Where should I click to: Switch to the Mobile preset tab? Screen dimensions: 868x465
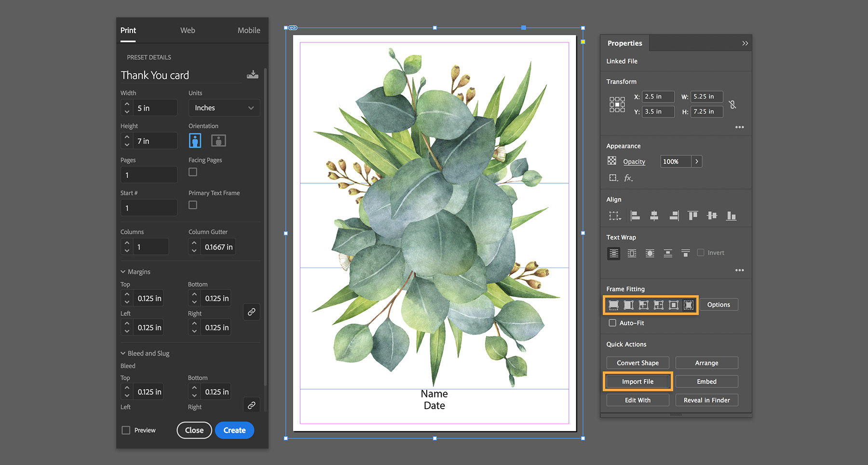click(x=249, y=30)
